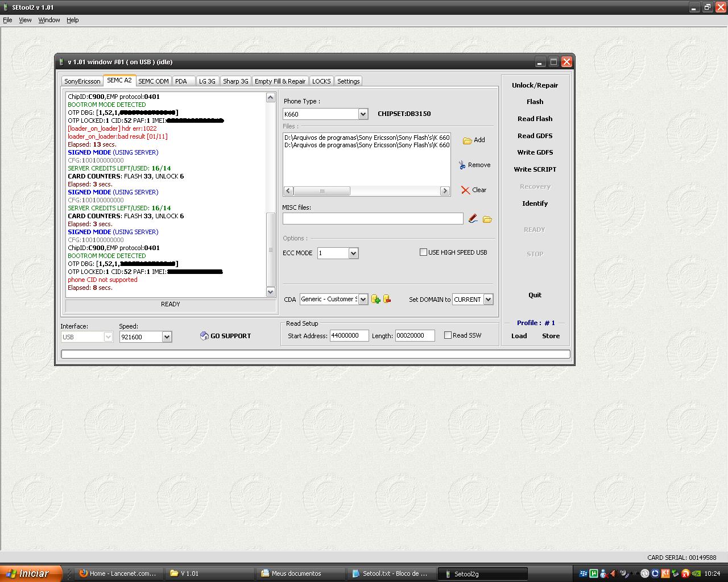Enable USE HIGH SPEED USB checkbox
The height and width of the screenshot is (582, 728).
pos(423,252)
